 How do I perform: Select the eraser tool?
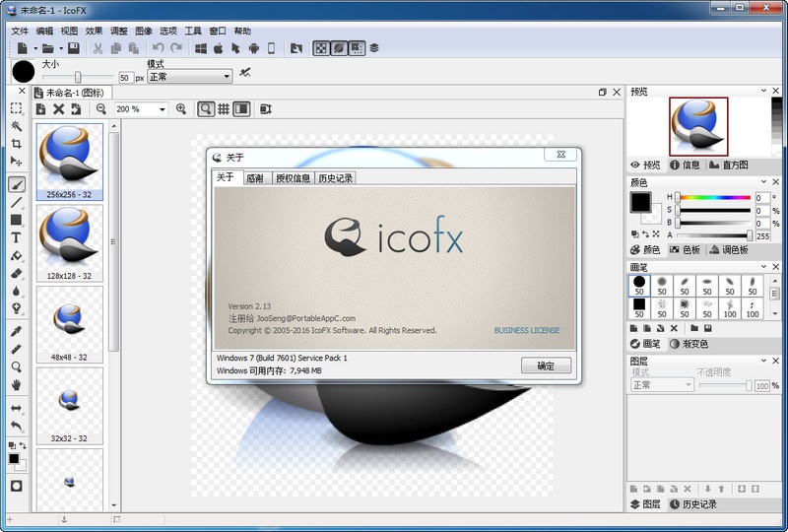click(16, 274)
